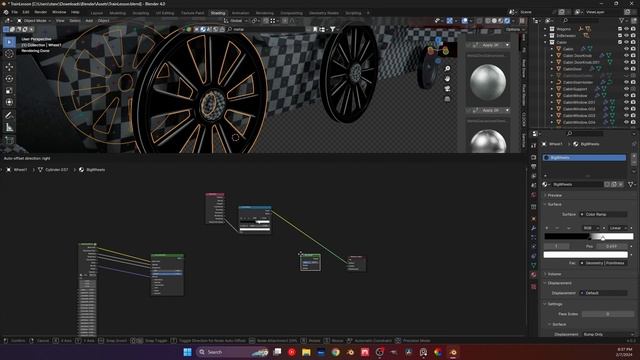The image size is (640, 360).
Task: Select the Scale tool in viewport toolbar
Action: 9,91
